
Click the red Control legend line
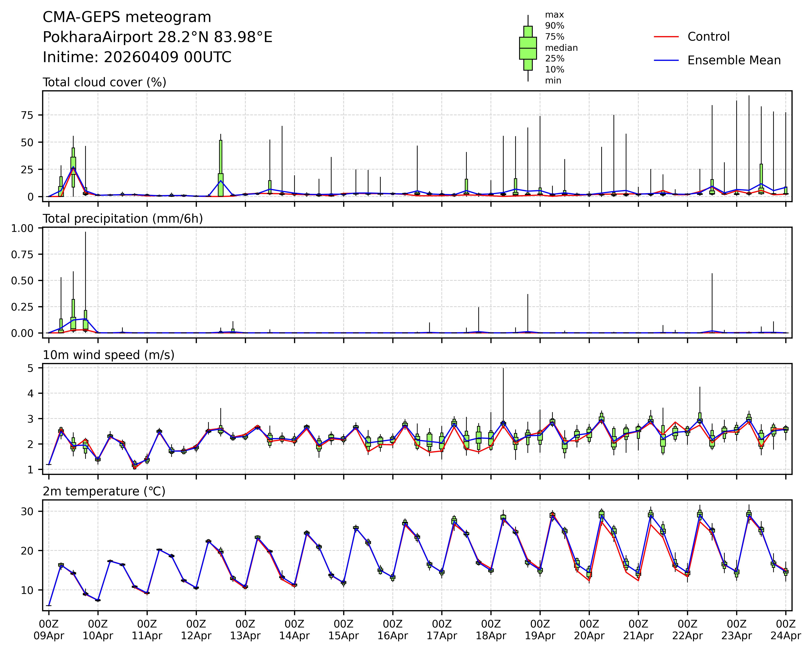click(666, 37)
